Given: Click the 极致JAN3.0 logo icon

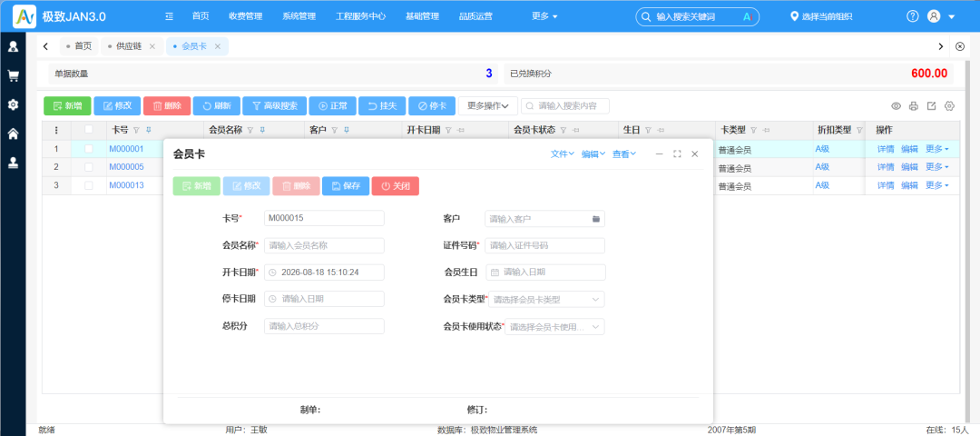Looking at the screenshot, I should (24, 16).
